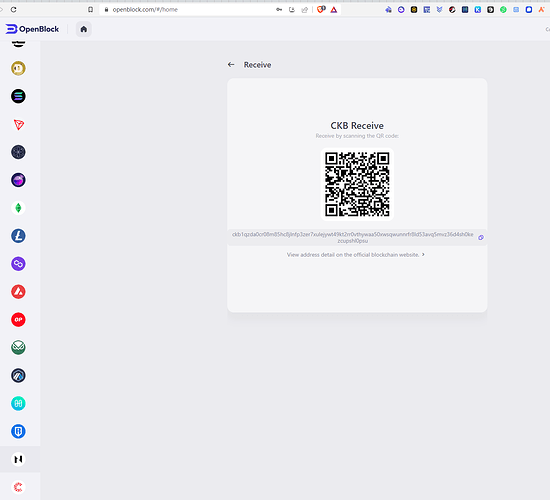View address detail on official blockchain website
Image resolution: width=550 pixels, height=500 pixels.
tap(355, 255)
